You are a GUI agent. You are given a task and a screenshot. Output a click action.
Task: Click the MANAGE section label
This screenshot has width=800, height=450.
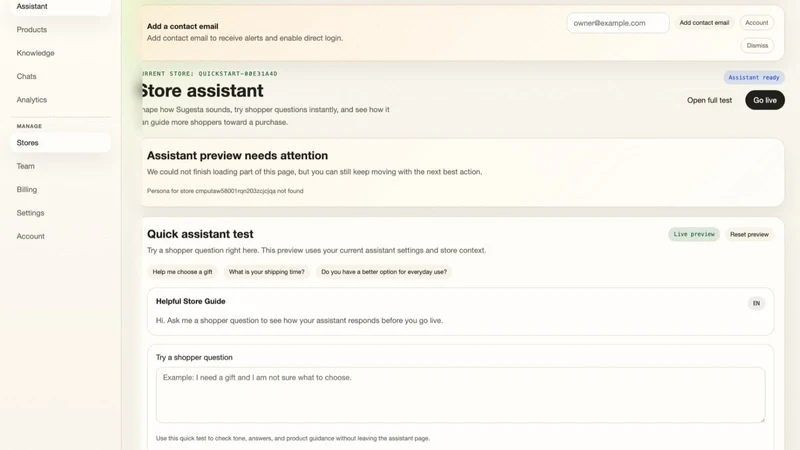click(29, 126)
